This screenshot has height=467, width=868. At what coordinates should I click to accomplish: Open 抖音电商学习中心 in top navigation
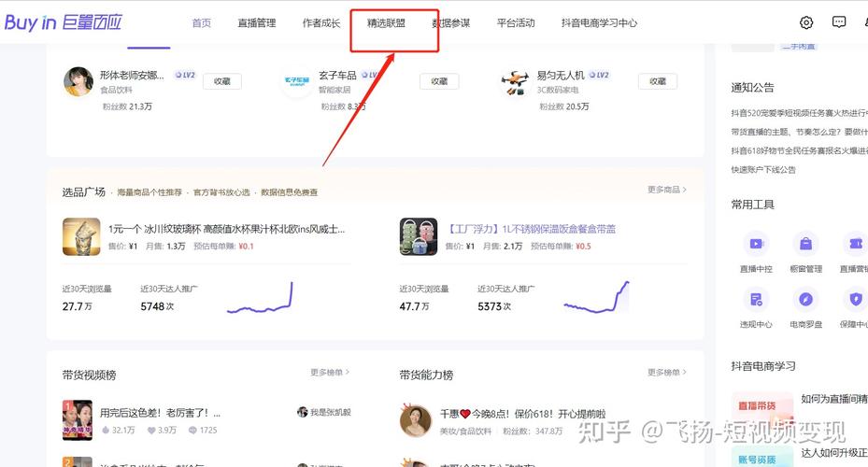tap(599, 23)
